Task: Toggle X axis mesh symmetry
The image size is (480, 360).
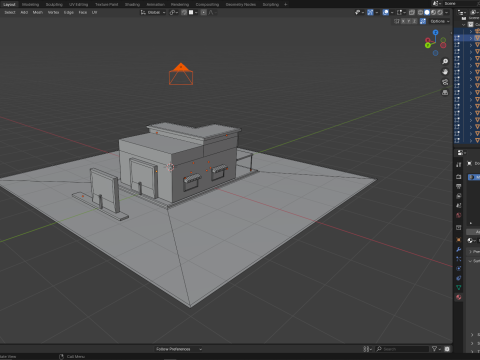Action: 403,21
